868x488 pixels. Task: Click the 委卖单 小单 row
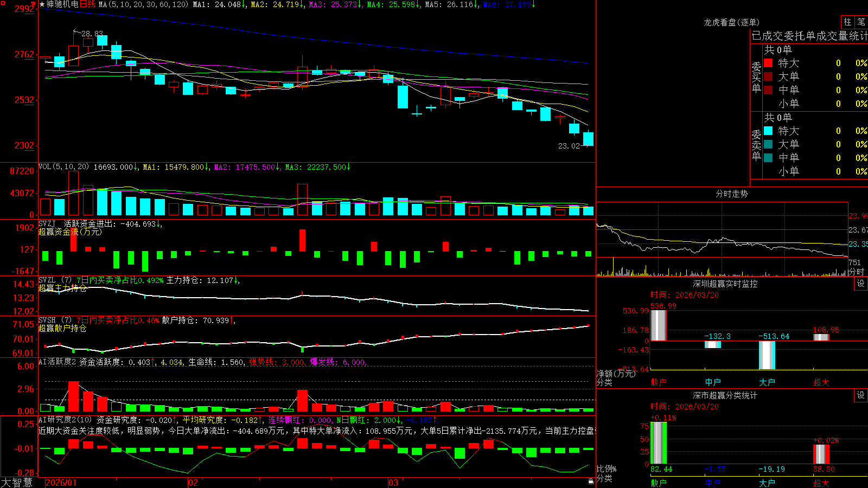(815, 171)
